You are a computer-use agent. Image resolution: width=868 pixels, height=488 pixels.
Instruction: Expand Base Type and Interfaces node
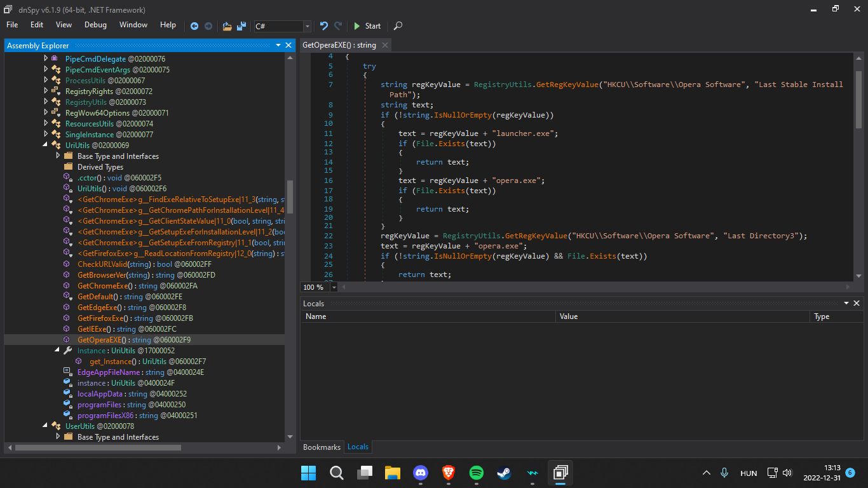(58, 156)
